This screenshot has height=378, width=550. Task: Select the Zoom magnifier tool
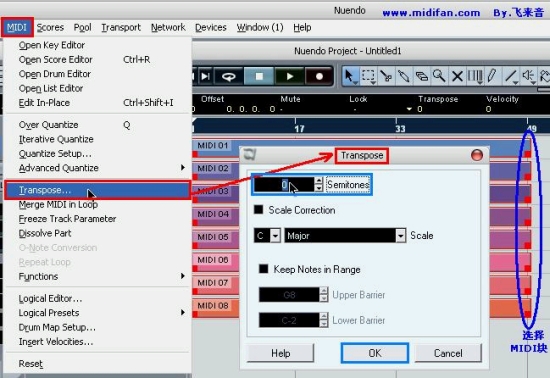[439, 76]
